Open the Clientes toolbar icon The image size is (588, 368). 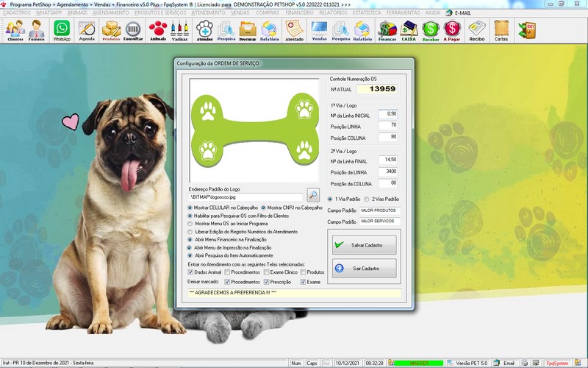tap(15, 30)
